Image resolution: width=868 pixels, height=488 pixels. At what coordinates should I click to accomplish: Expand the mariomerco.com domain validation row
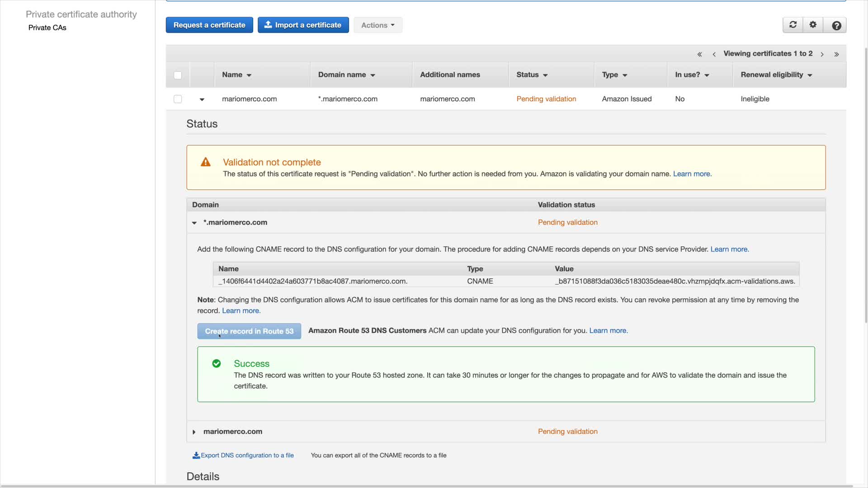pyautogui.click(x=194, y=432)
